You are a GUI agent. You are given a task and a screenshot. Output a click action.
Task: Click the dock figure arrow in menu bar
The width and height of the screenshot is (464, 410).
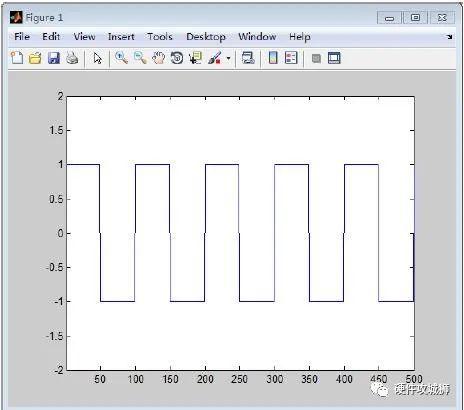pyautogui.click(x=450, y=37)
